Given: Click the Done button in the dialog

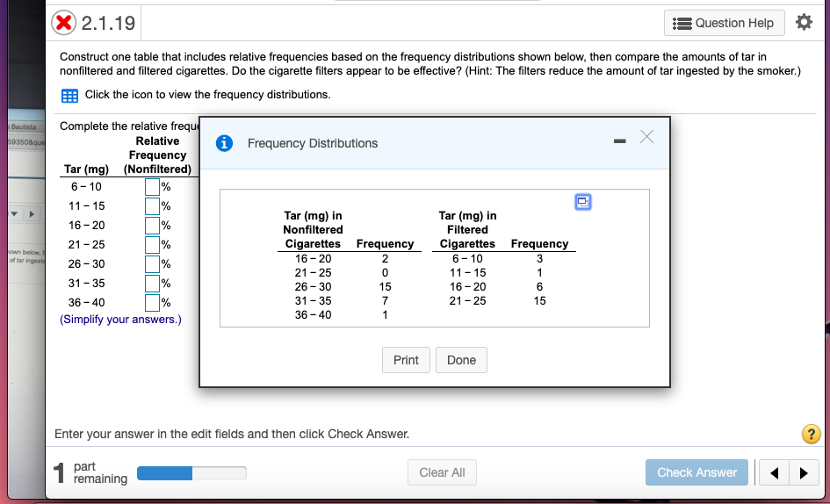Looking at the screenshot, I should pyautogui.click(x=461, y=360).
